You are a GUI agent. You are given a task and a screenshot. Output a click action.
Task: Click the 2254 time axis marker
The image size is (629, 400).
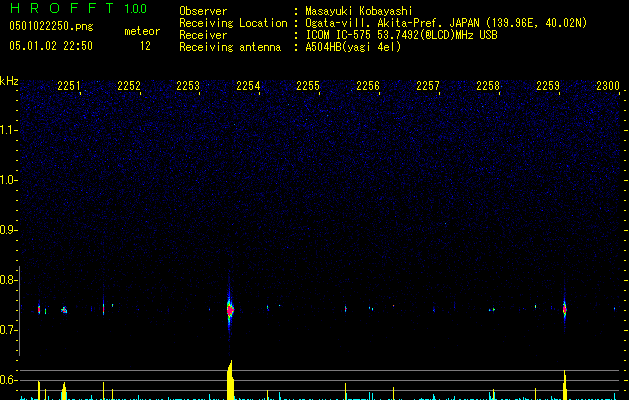click(x=248, y=86)
